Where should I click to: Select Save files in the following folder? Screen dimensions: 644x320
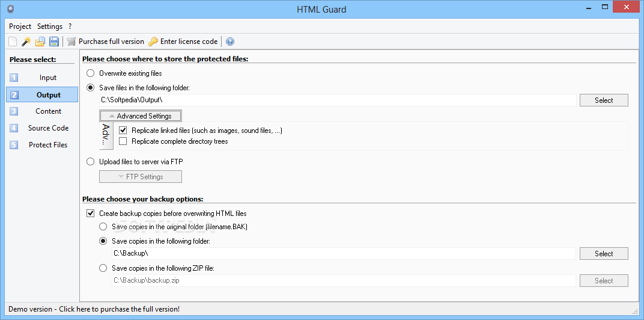[x=90, y=88]
